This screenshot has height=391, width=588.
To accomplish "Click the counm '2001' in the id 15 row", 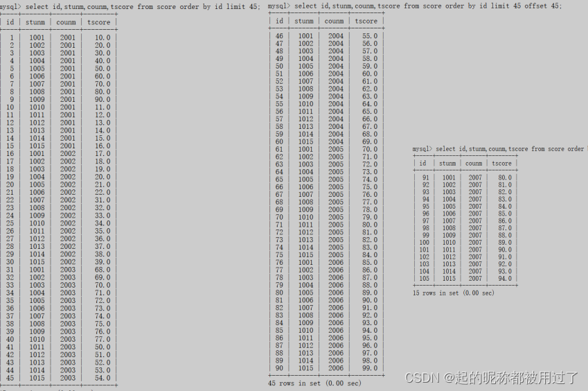I will pos(67,146).
